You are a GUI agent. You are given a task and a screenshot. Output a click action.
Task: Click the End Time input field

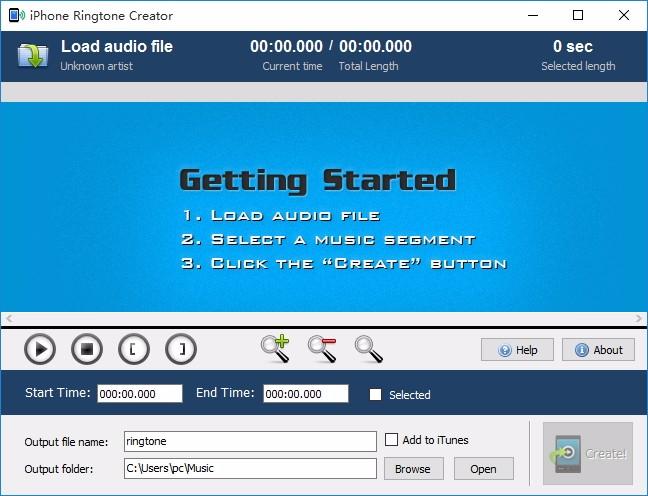306,393
